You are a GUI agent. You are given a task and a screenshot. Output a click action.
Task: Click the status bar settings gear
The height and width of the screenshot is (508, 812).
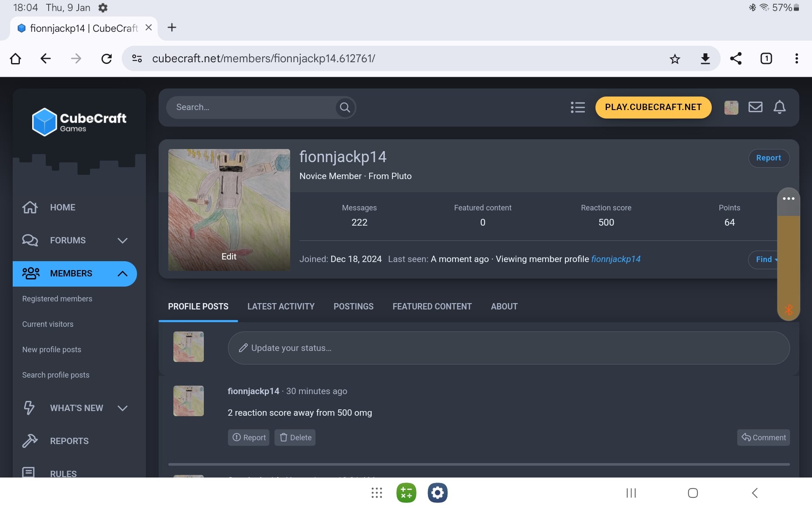pyautogui.click(x=103, y=8)
